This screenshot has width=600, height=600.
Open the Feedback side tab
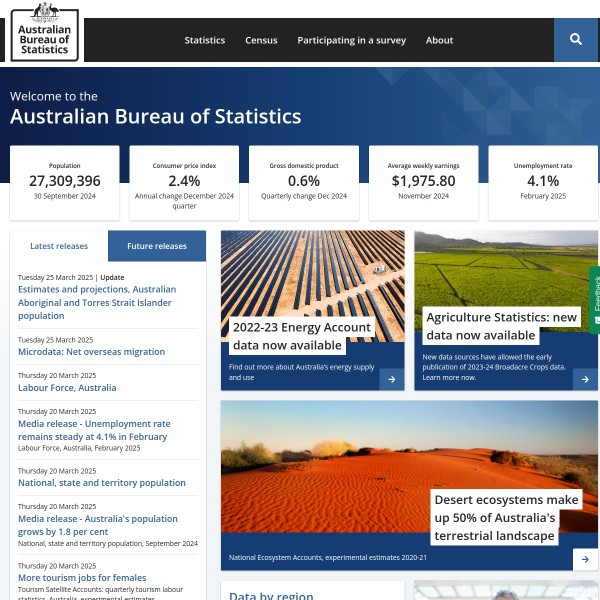(x=594, y=300)
